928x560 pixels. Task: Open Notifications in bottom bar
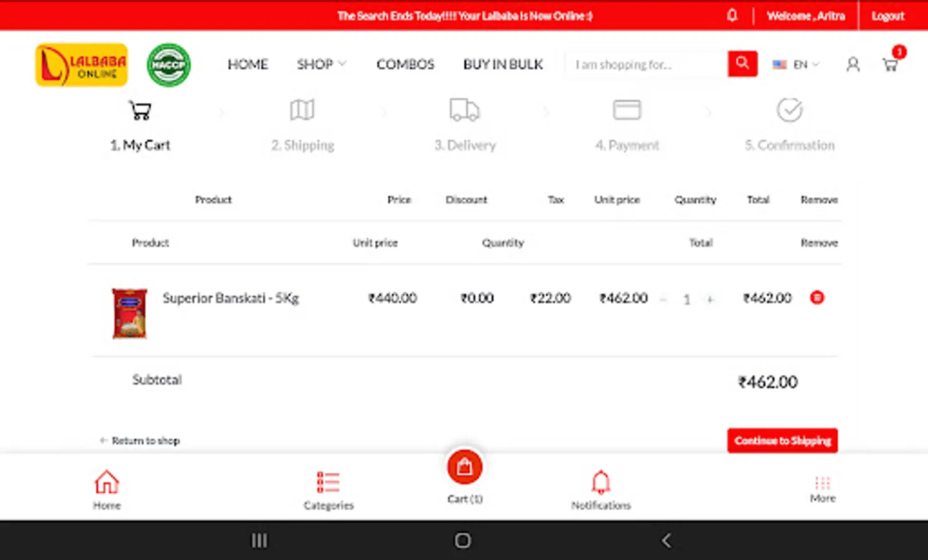601,490
